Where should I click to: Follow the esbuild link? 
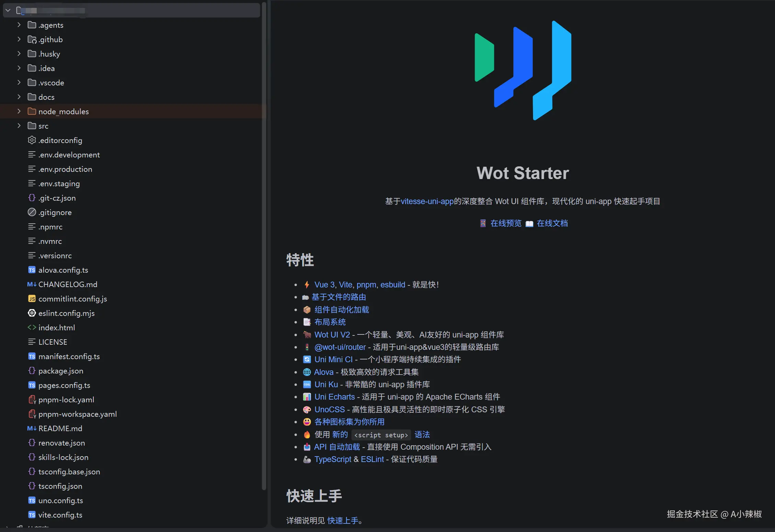(x=393, y=285)
